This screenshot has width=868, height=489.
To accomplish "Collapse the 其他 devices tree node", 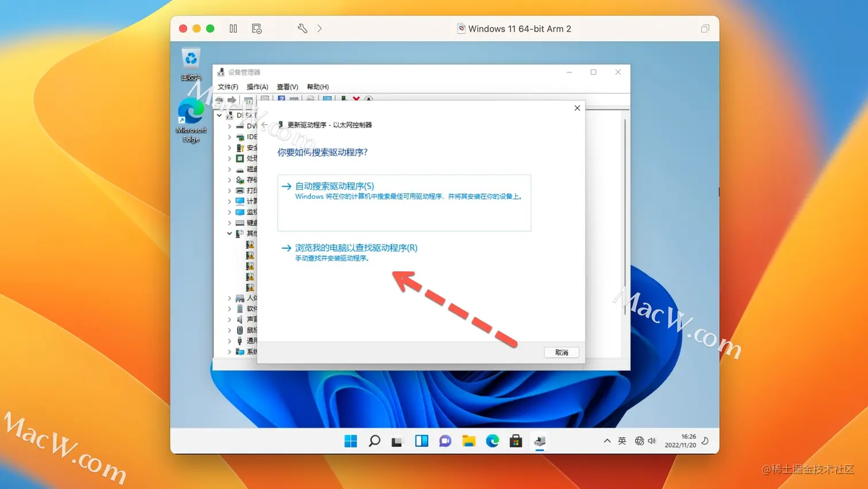I will (230, 233).
